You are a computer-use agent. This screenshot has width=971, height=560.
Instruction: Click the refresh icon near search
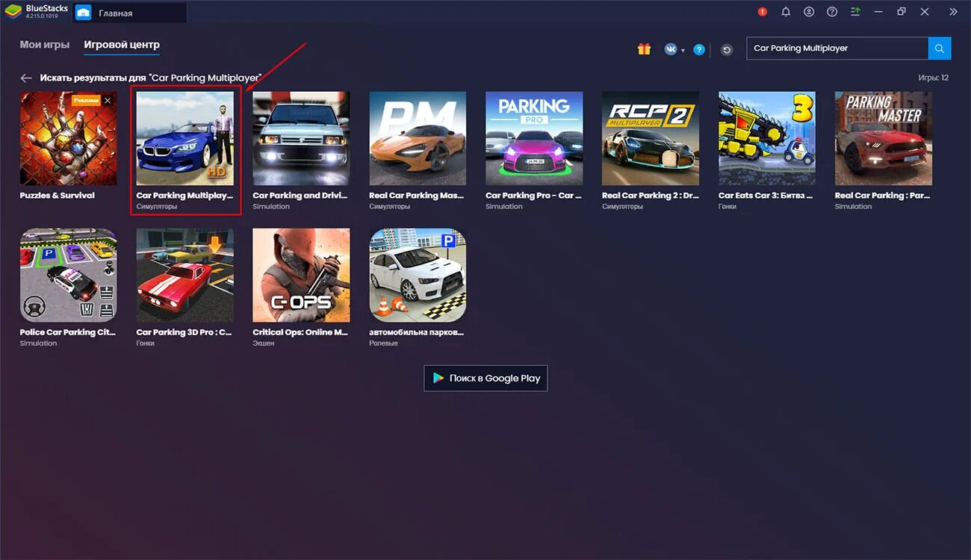point(727,49)
